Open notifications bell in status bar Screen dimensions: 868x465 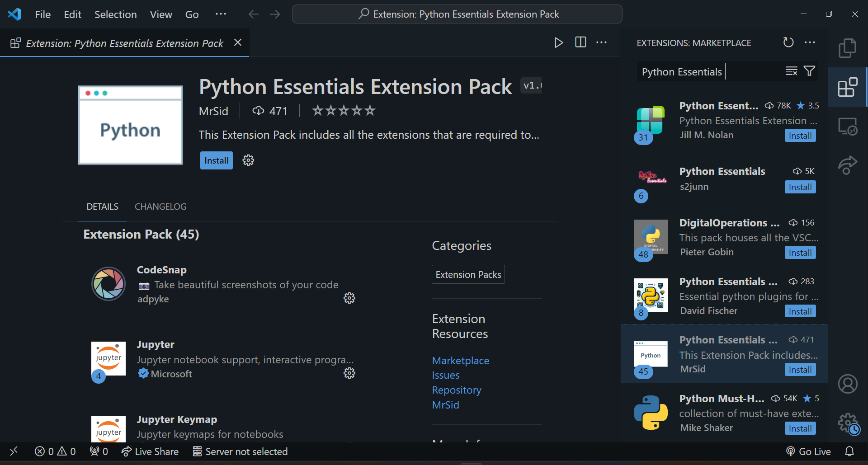click(849, 451)
